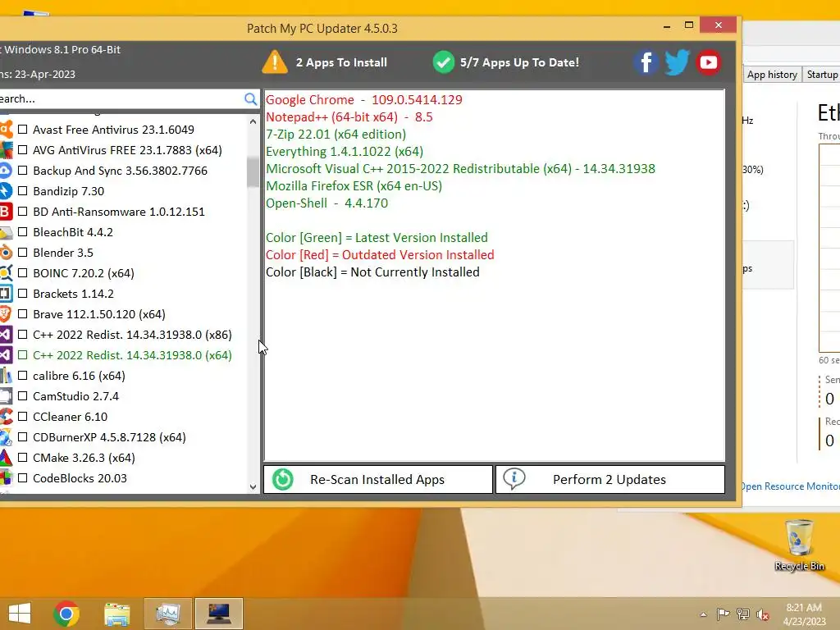
Task: Tick the Bandizip 7.30 checkbox
Action: pyautogui.click(x=22, y=190)
